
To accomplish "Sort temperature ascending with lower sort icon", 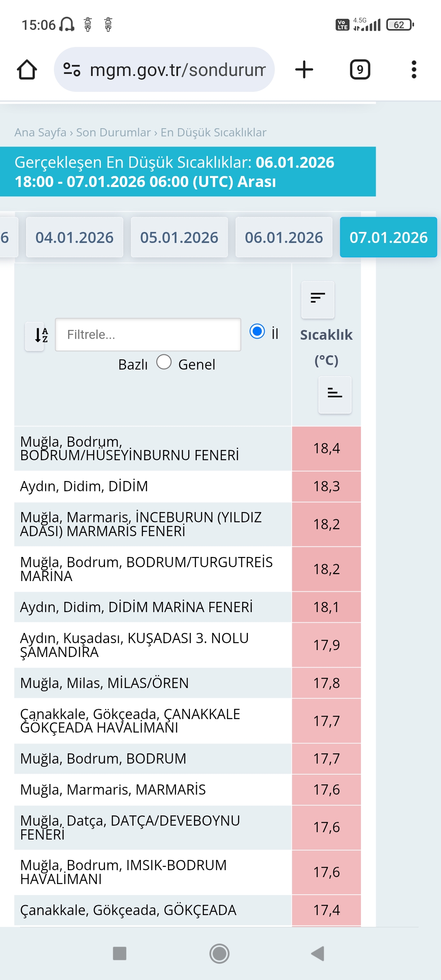I will coord(335,394).
